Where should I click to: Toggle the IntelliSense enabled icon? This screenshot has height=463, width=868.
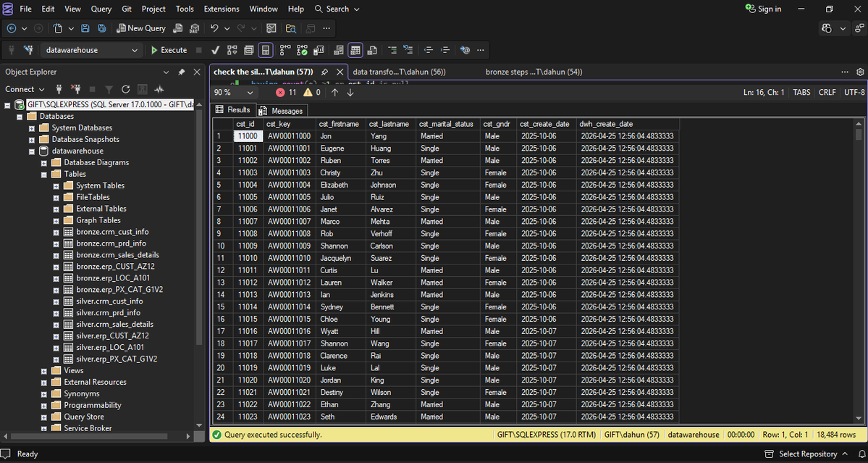click(x=266, y=51)
